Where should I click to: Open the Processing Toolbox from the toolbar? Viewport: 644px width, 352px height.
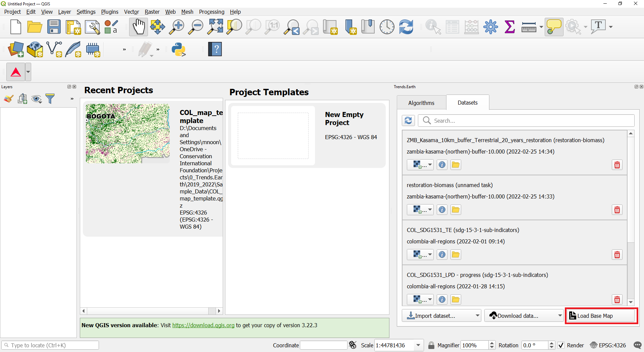(490, 27)
